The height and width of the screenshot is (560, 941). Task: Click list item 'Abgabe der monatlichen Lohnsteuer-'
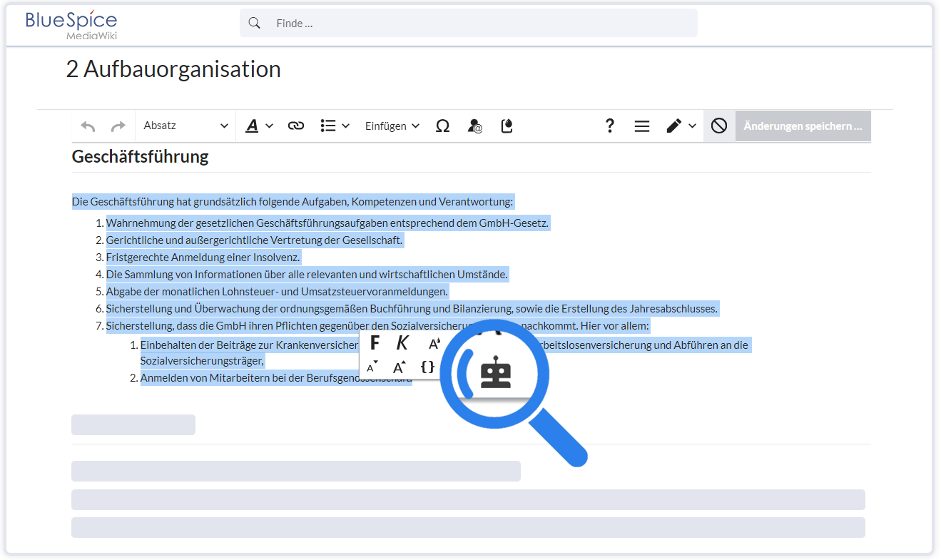click(278, 291)
